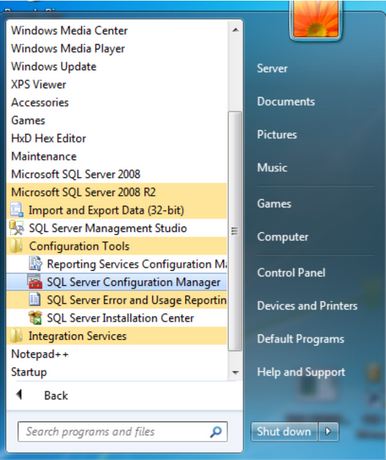Open SQL Server Error and Usage Reporting
Viewport: 386px width, 460px height.
[x=137, y=300]
